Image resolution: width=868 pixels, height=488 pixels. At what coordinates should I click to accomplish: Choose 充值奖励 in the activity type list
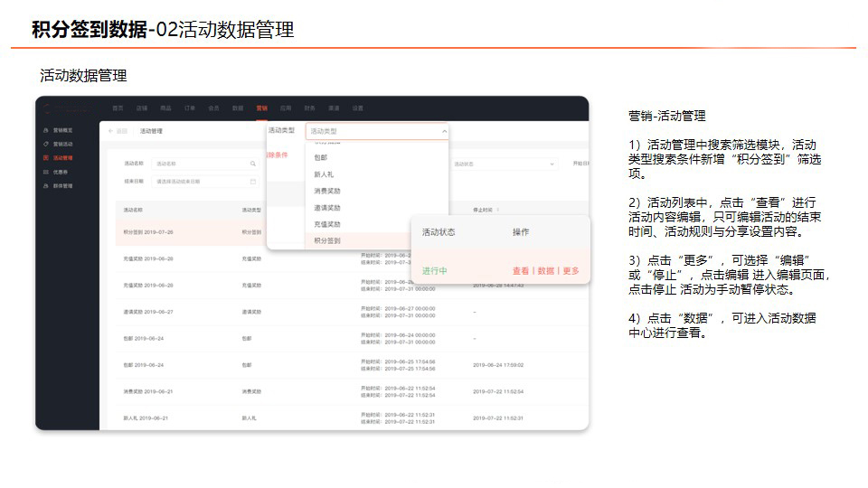coord(327,224)
